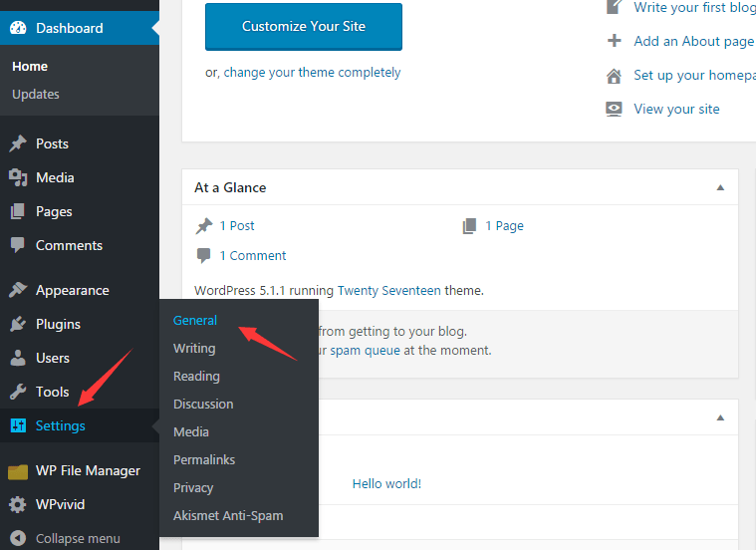Click the Collapse menu arrow icon
The width and height of the screenshot is (756, 550).
(x=18, y=538)
